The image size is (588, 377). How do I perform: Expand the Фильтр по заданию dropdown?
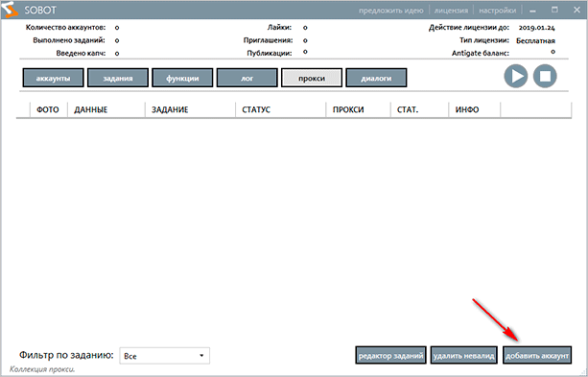165,356
